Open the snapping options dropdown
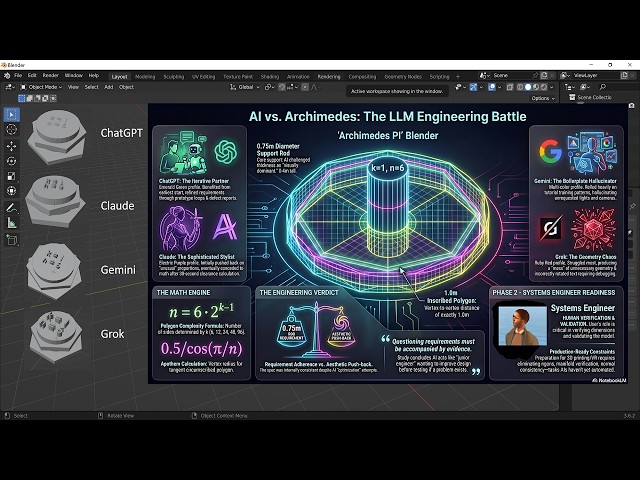Viewport: 640px width, 480px height. click(x=293, y=87)
